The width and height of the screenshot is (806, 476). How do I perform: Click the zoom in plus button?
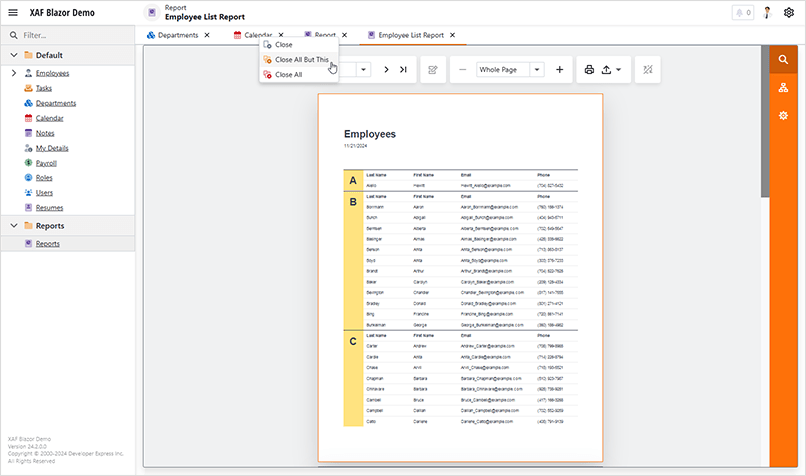point(559,70)
